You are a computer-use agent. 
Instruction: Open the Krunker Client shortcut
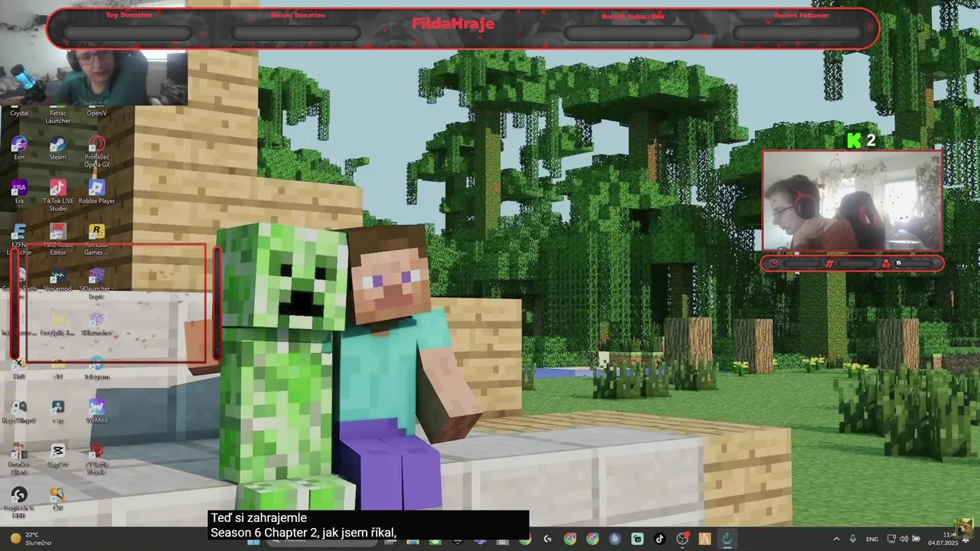click(19, 458)
